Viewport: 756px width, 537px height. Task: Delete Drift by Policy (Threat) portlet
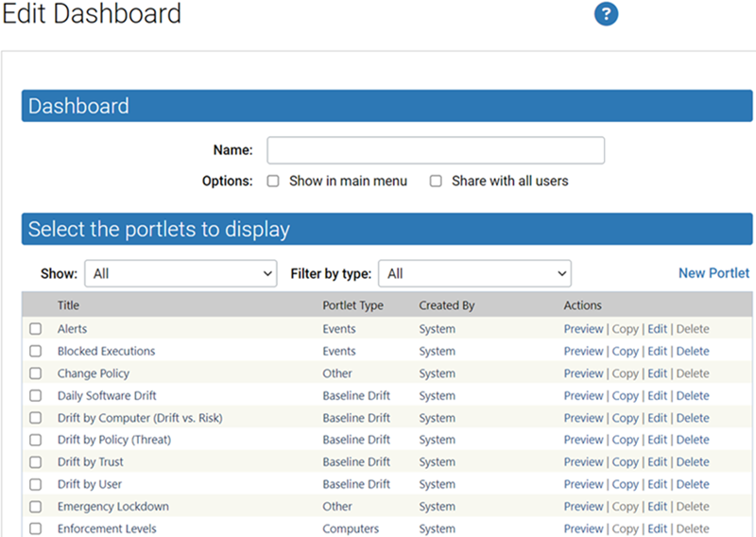coord(693,440)
